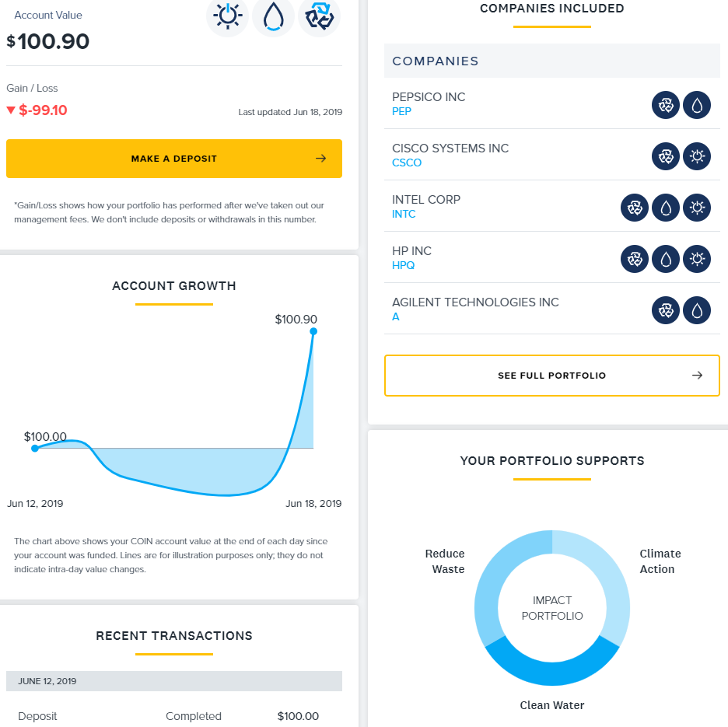This screenshot has width=728, height=727.
Task: Click the INTC ticker symbol
Action: click(404, 214)
